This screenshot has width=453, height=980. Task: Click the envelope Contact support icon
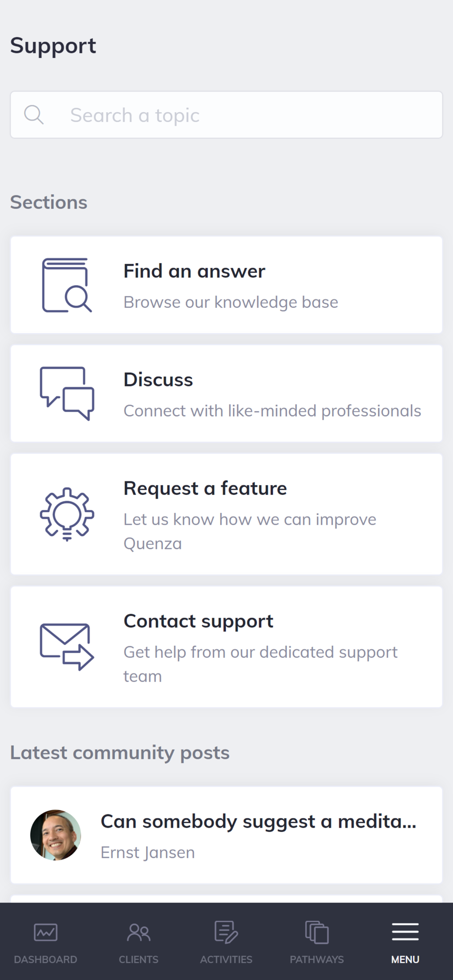pos(67,647)
